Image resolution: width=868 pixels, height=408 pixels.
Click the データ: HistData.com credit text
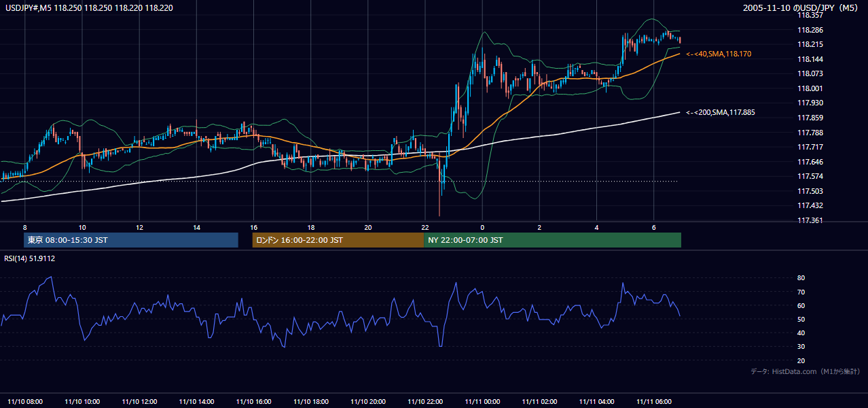point(806,371)
